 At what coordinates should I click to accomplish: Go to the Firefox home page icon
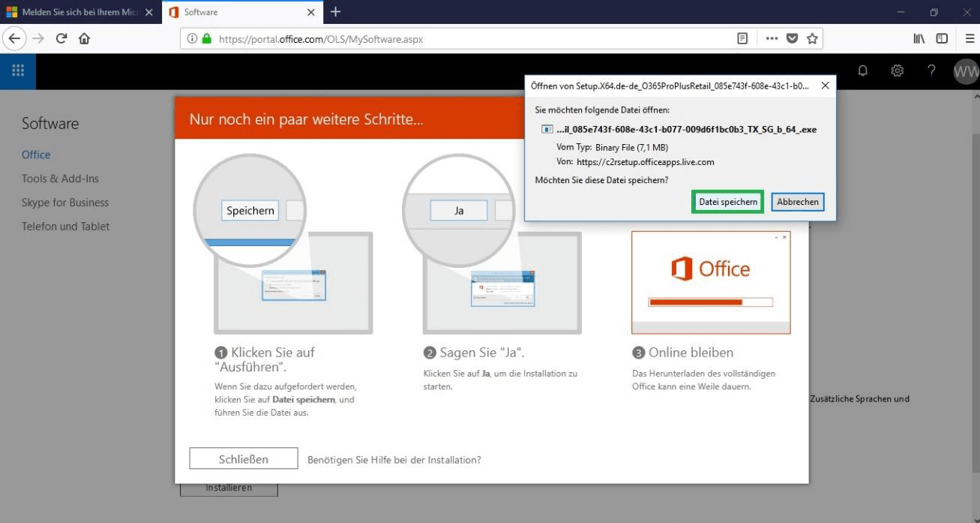(x=84, y=38)
